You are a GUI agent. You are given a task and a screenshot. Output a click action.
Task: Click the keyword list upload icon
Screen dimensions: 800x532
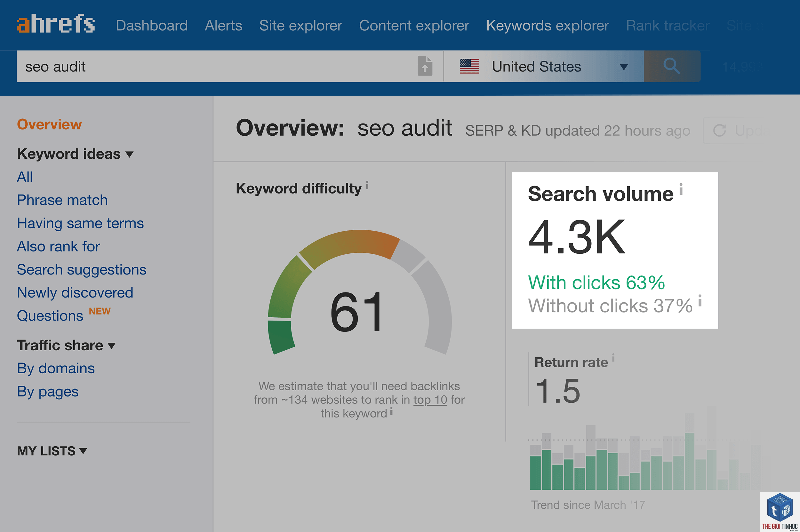click(425, 66)
